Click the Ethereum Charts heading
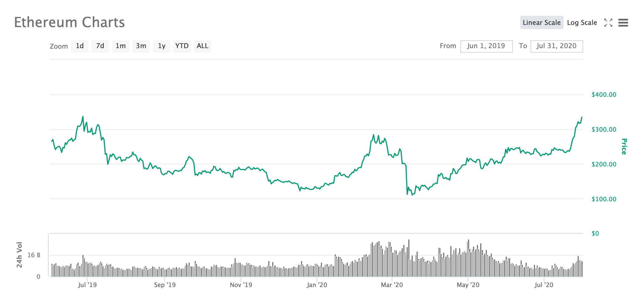The height and width of the screenshot is (297, 644). 69,22
